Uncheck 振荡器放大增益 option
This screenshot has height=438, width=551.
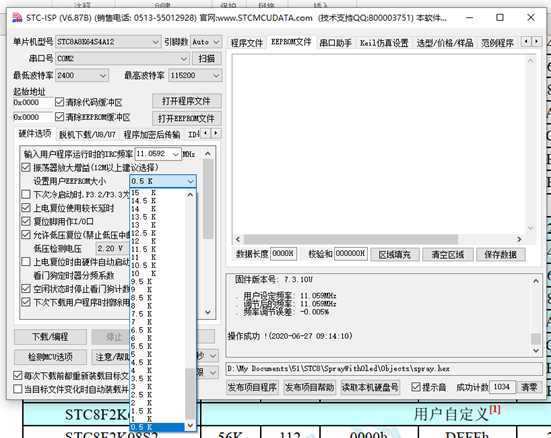(x=26, y=167)
